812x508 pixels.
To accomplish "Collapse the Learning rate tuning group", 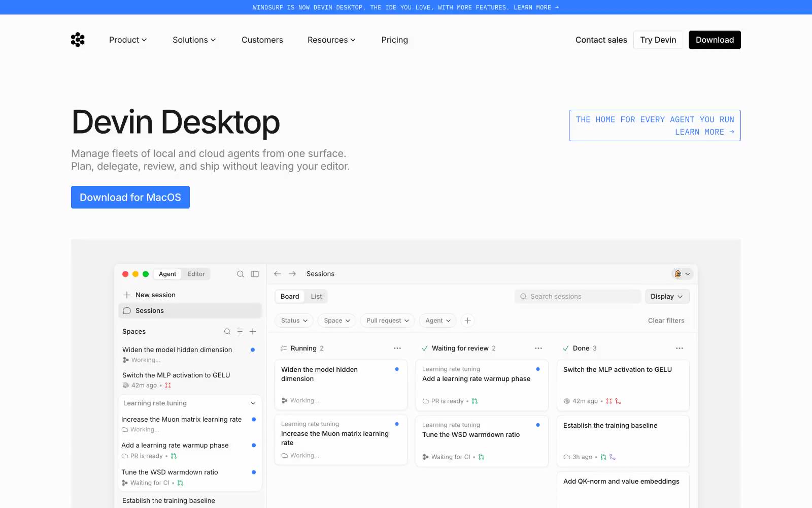I will 253,403.
